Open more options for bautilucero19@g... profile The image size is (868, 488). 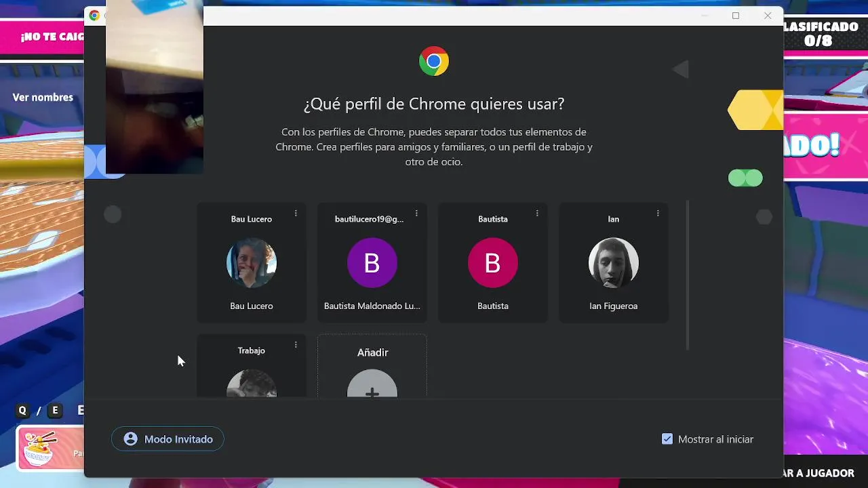[416, 213]
